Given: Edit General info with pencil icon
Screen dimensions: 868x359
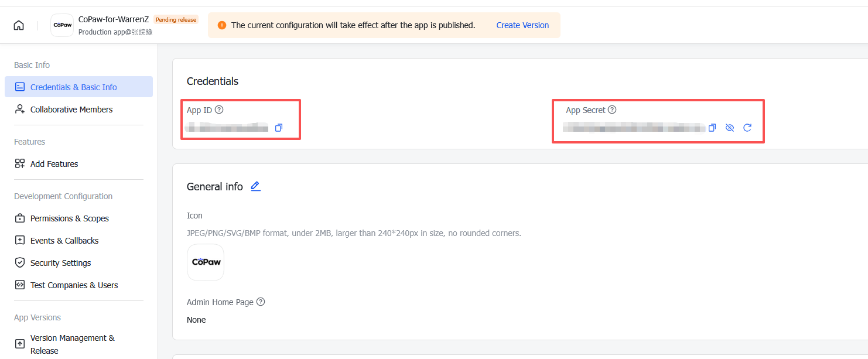Looking at the screenshot, I should coord(255,186).
